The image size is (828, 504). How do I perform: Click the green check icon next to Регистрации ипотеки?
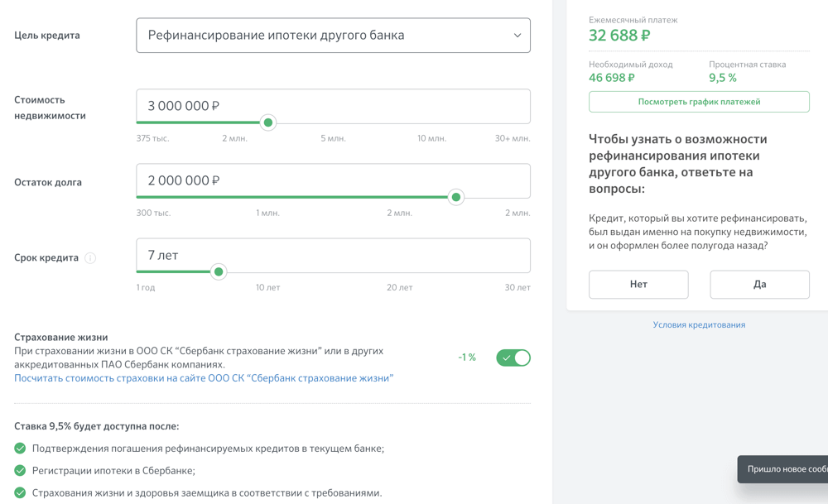pyautogui.click(x=20, y=471)
